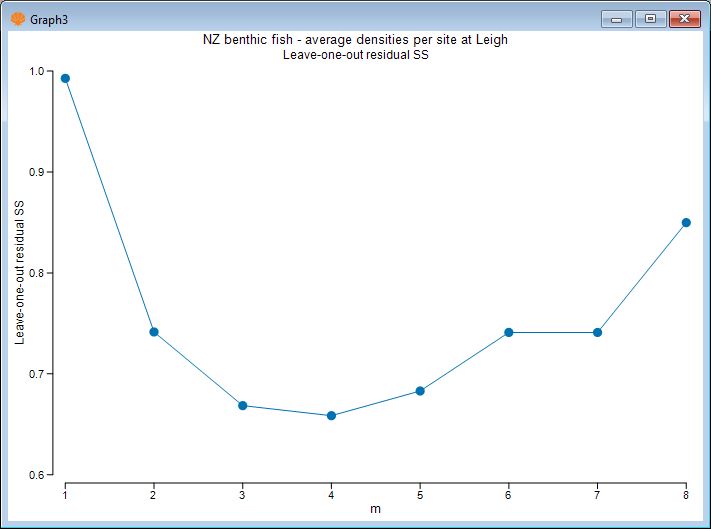This screenshot has width=711, height=529.
Task: Close the Graph3 window
Action: click(x=684, y=18)
